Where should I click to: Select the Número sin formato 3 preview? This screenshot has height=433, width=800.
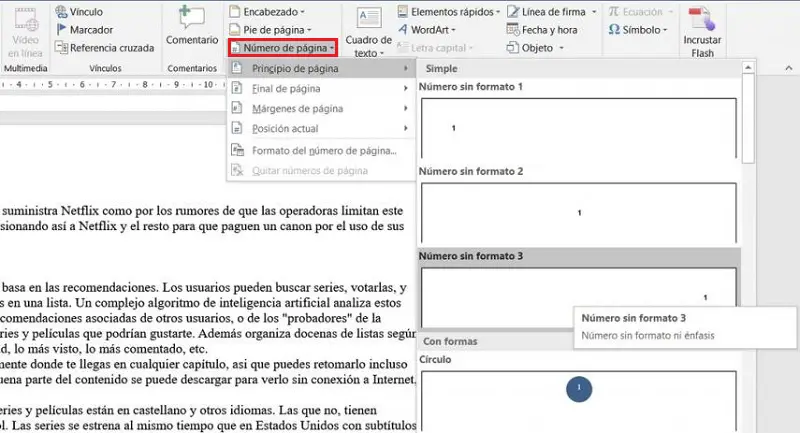click(579, 297)
